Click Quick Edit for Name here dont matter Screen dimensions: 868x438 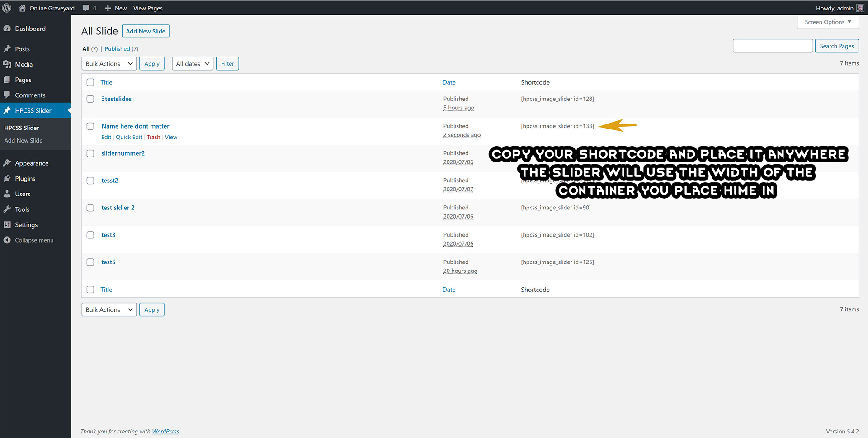tap(129, 137)
